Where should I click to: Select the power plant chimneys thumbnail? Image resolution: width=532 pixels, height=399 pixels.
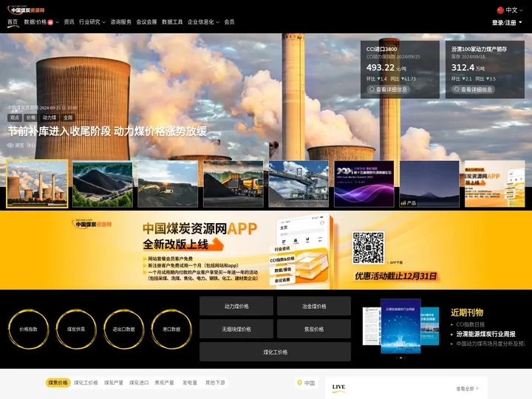tap(37, 184)
